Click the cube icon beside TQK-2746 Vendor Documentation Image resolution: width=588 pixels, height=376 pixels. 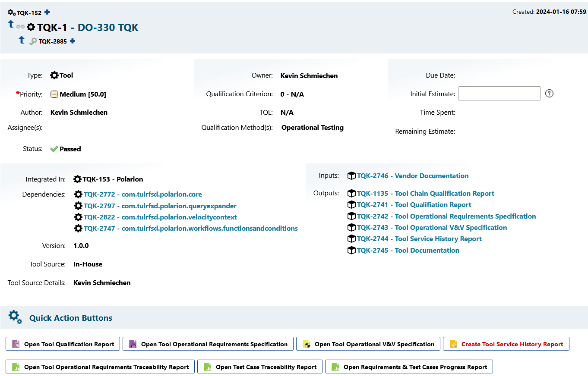pyautogui.click(x=351, y=175)
